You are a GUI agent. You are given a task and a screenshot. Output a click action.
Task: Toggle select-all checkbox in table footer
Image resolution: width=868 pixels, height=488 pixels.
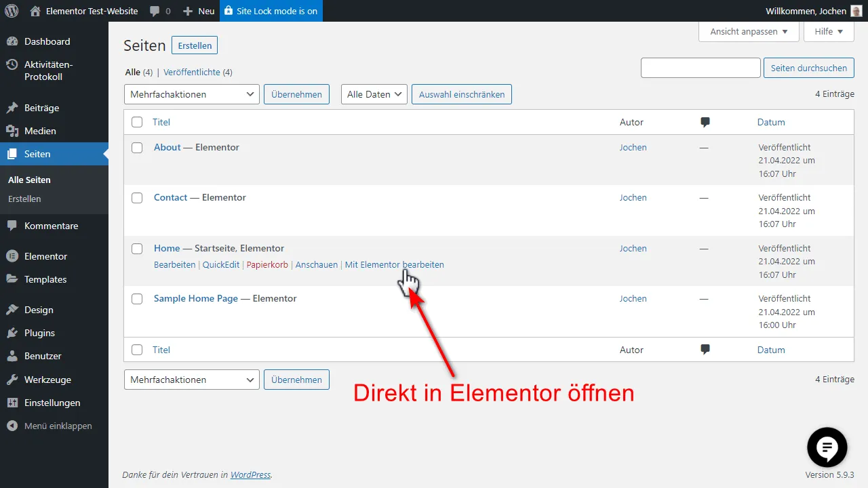(137, 350)
